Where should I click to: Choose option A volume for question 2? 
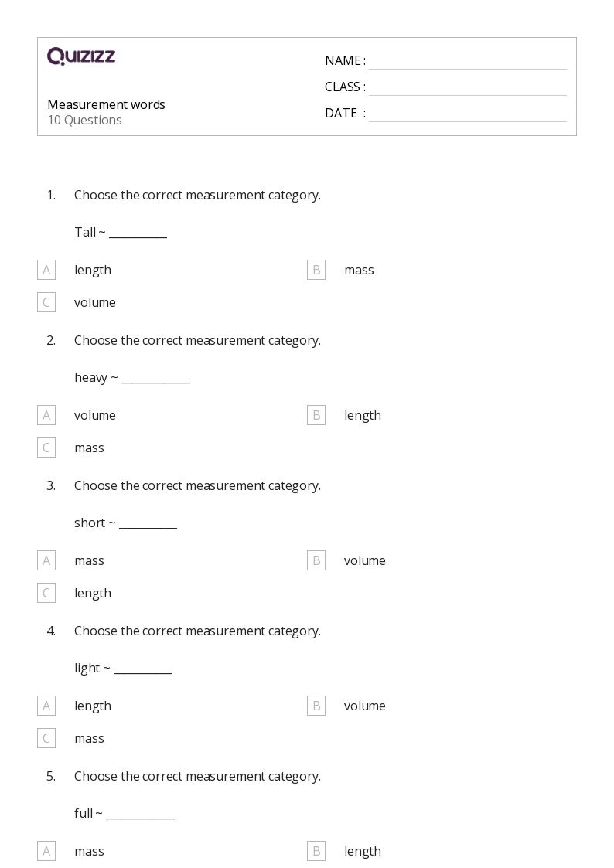(46, 415)
